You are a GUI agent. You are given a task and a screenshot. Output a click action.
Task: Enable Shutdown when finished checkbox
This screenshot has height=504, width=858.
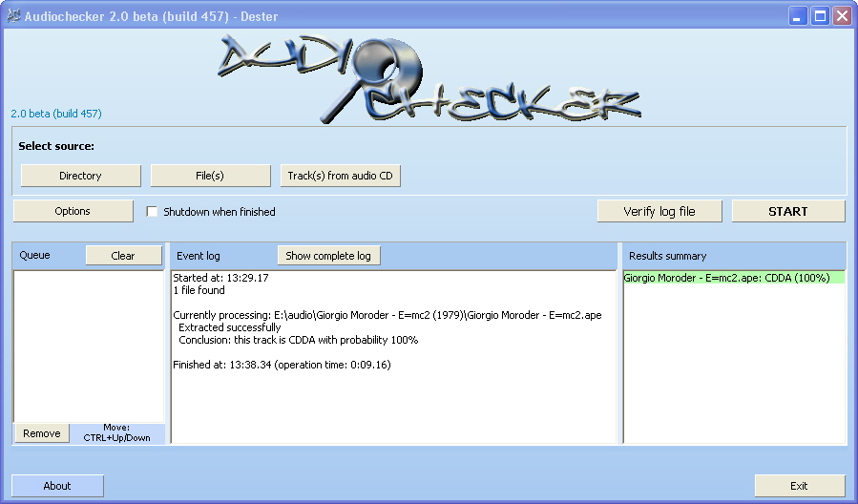click(x=152, y=212)
